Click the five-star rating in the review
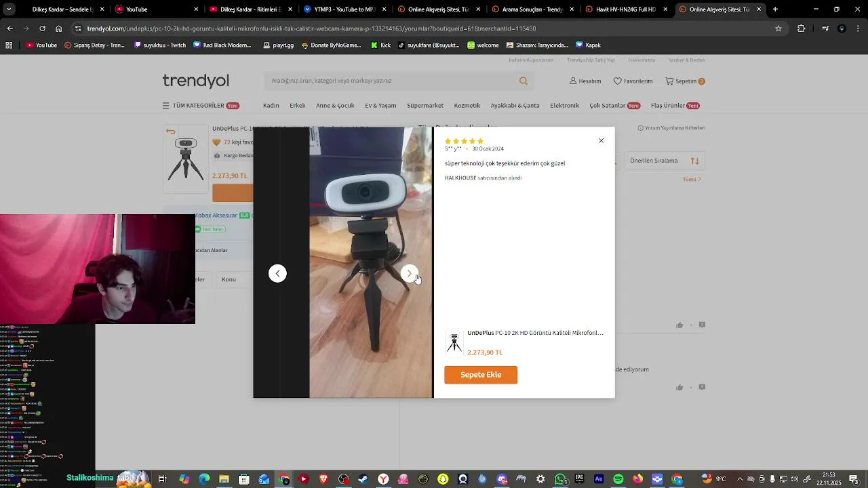The width and height of the screenshot is (868, 488). pos(464,141)
